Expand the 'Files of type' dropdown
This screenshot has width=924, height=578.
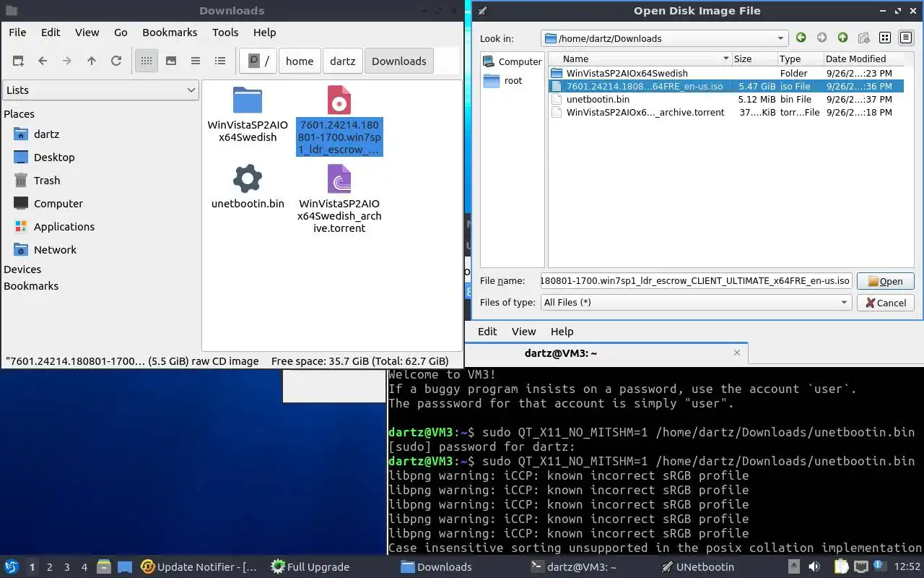point(697,303)
